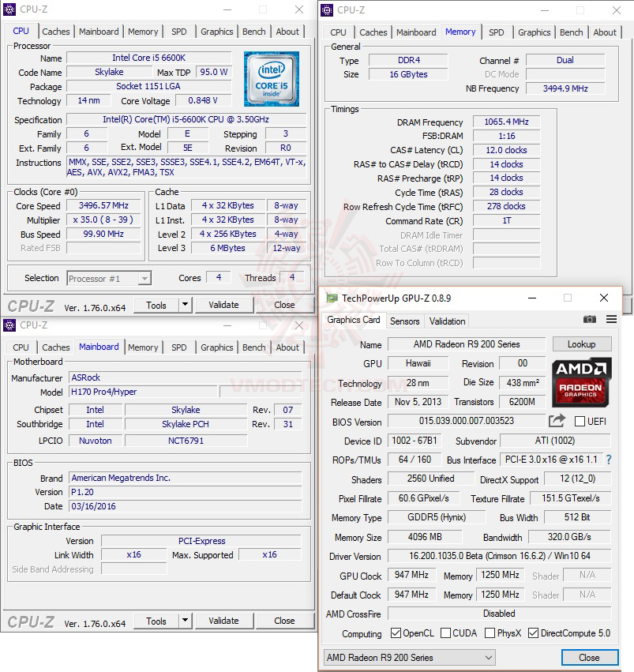Open Graphics tab in Memory window
634x672 pixels.
click(x=535, y=32)
